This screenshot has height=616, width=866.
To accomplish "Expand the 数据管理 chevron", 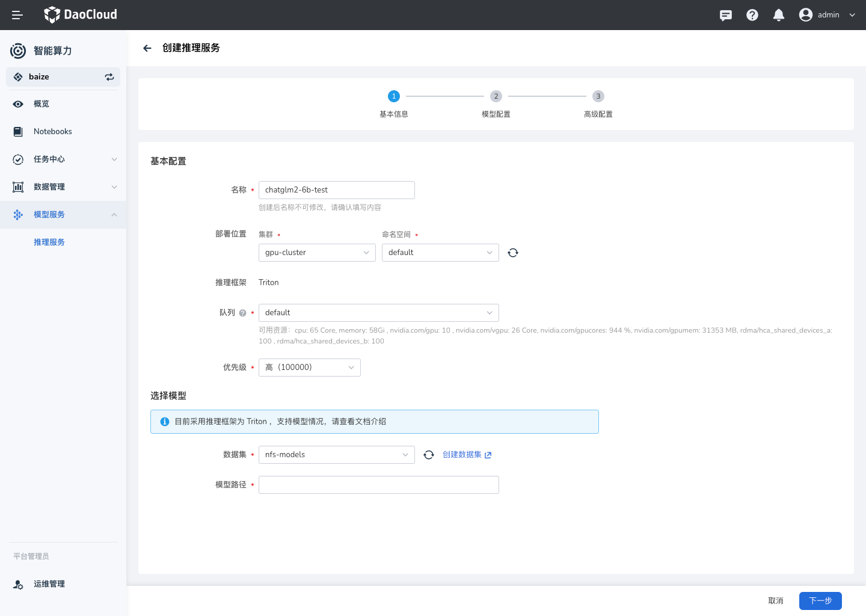I will [114, 187].
